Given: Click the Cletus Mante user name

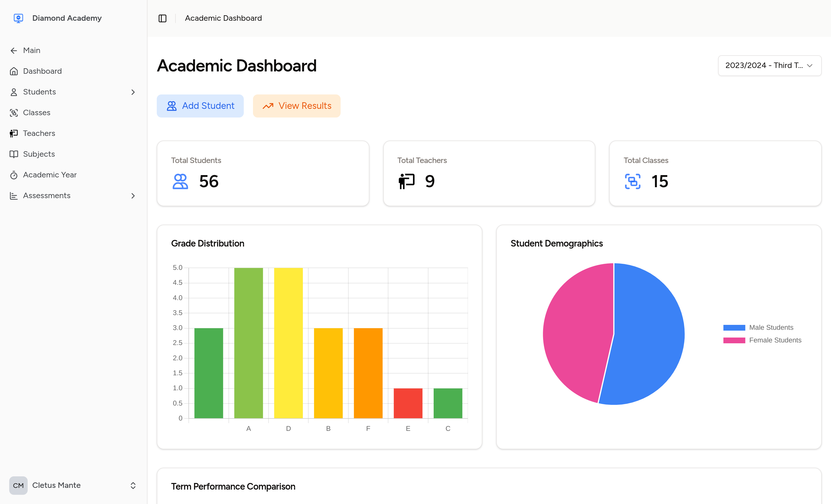Looking at the screenshot, I should (x=56, y=485).
